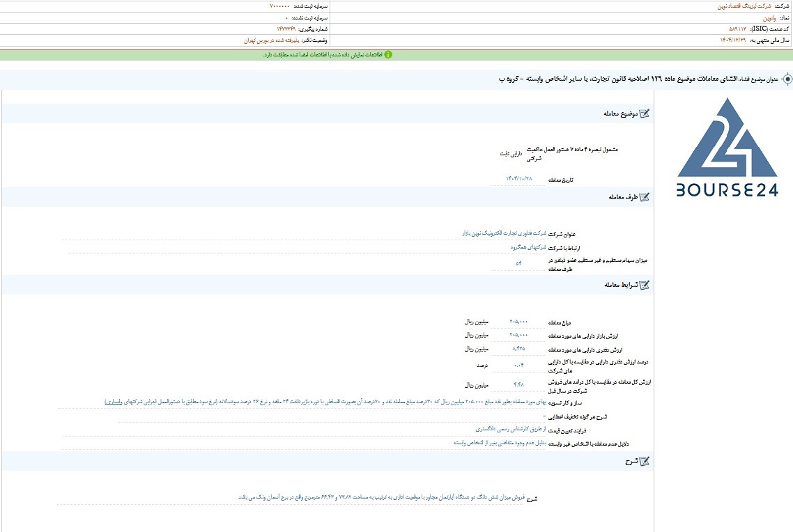The height and width of the screenshot is (532, 793).
Task: Select the company name شرکت لیزینگ اقتصاد نوین
Action: (x=744, y=6)
